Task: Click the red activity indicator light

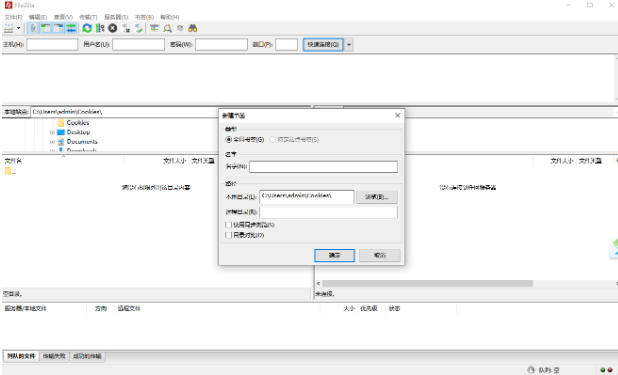Action: (x=610, y=370)
